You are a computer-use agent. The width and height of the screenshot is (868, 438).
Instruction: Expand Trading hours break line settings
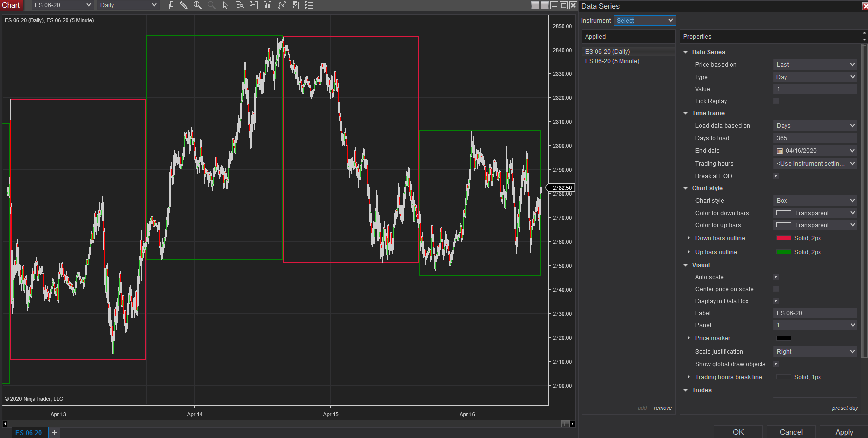[x=689, y=377]
